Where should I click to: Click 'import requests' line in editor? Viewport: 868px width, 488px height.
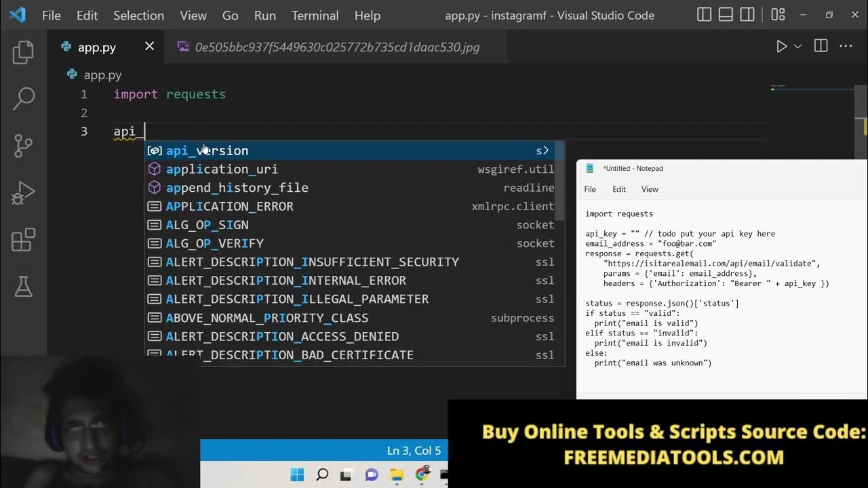[x=170, y=94]
